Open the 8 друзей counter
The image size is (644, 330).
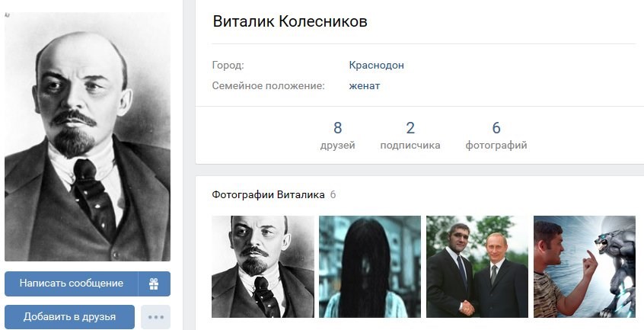coord(338,135)
